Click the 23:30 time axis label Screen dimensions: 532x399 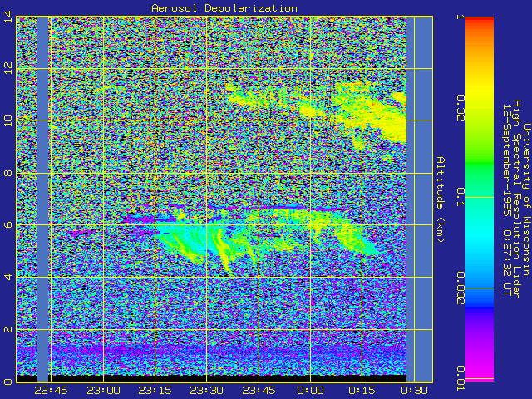207,391
